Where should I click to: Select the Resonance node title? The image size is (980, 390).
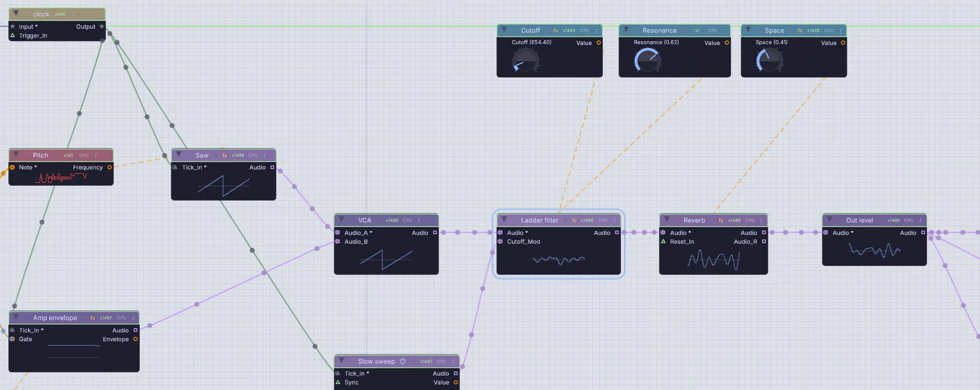(660, 31)
